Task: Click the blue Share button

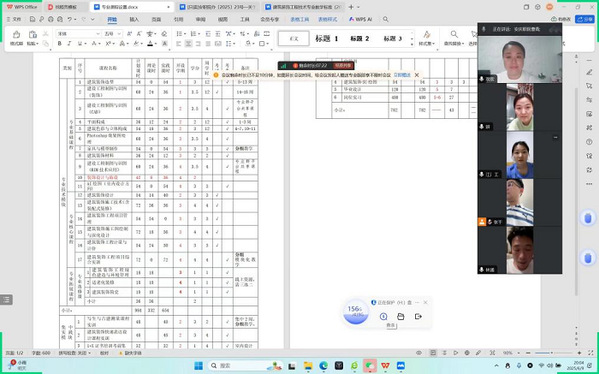Action: pos(584,19)
